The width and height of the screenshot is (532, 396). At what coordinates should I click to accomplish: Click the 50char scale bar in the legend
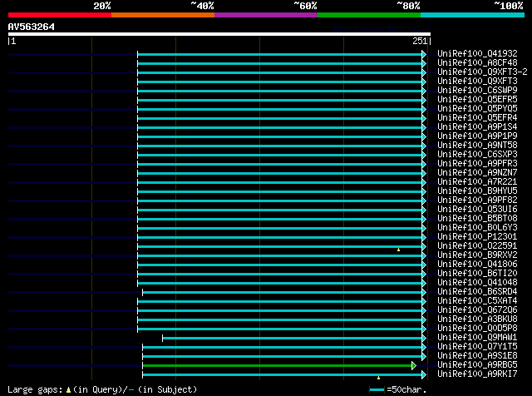pyautogui.click(x=377, y=390)
